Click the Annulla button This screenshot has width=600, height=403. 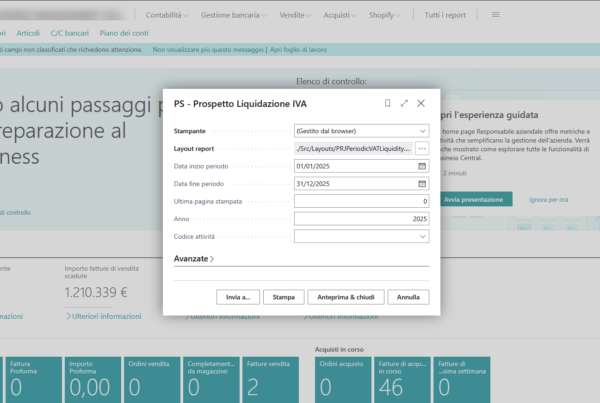point(408,297)
